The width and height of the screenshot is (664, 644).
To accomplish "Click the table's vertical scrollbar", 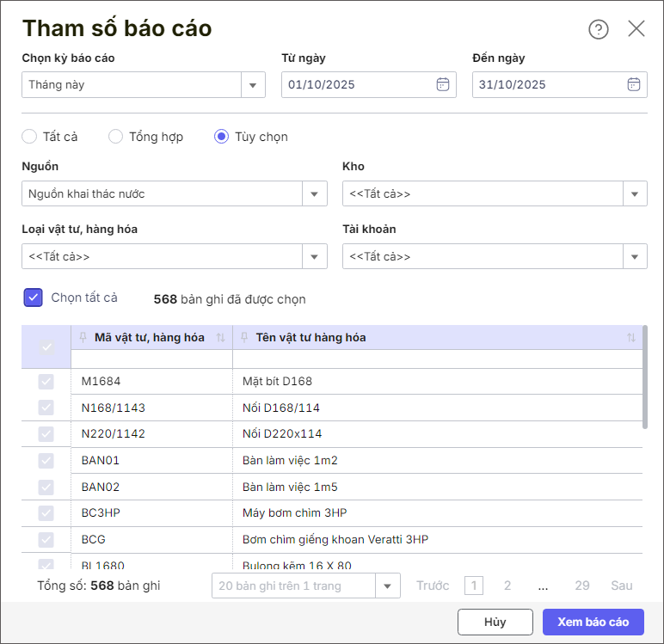I will coord(645,377).
